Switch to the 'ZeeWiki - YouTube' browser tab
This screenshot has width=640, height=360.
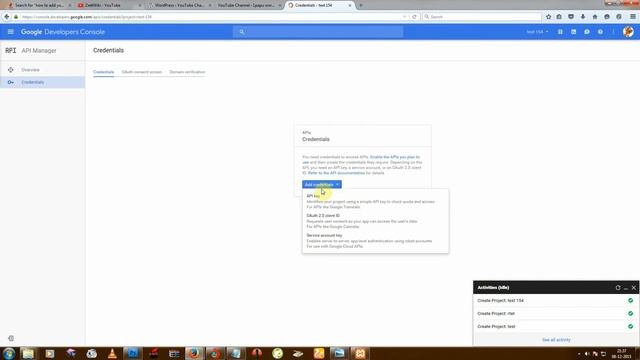[109, 5]
